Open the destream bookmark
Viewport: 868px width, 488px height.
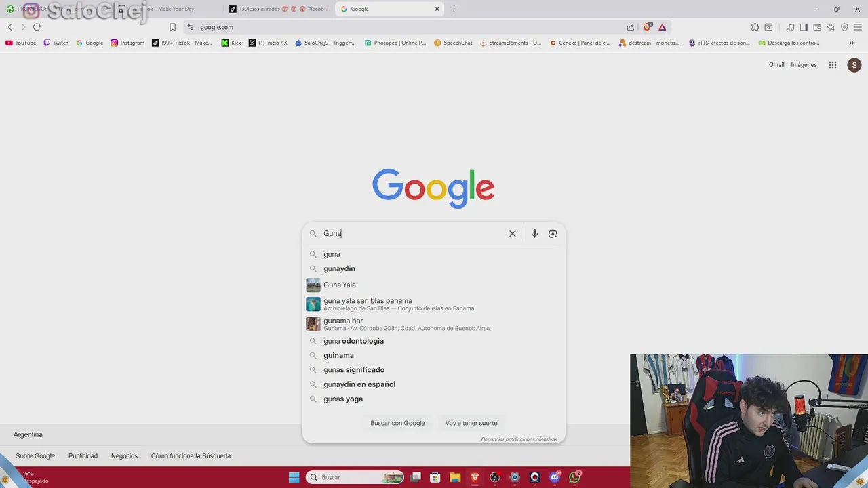tap(650, 43)
